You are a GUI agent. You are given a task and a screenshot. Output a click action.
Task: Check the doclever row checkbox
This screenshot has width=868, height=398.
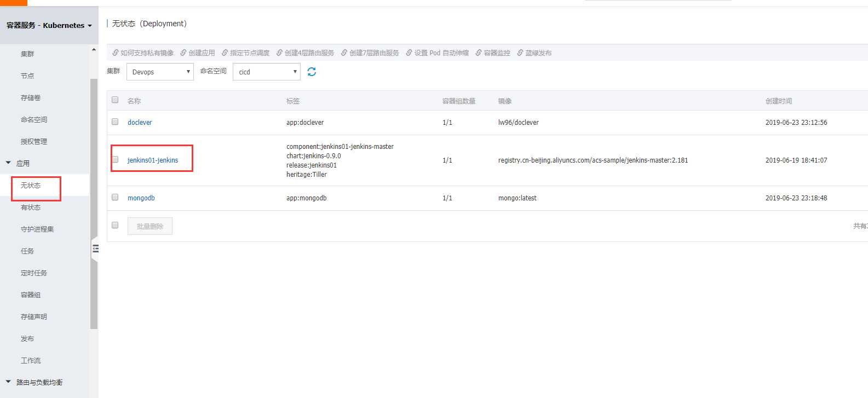coord(115,122)
